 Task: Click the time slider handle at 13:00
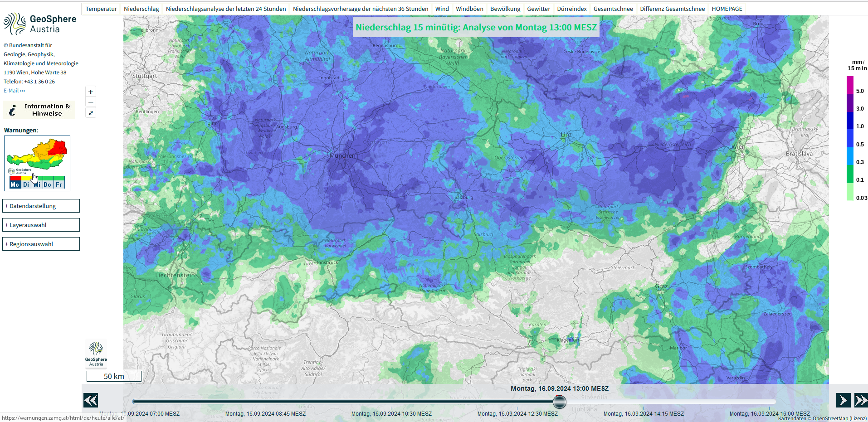point(560,402)
